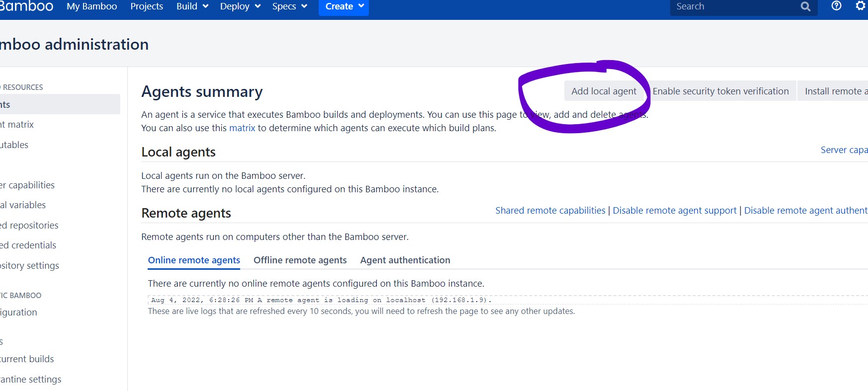Screen dimensions: 868x391
Task: Open Global variables sidebar item
Action: coord(23,205)
